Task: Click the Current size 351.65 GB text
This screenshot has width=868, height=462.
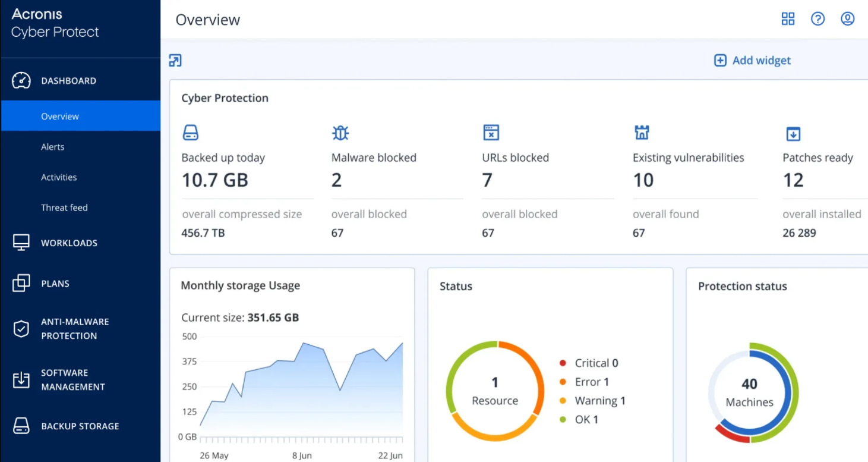Action: (x=240, y=318)
